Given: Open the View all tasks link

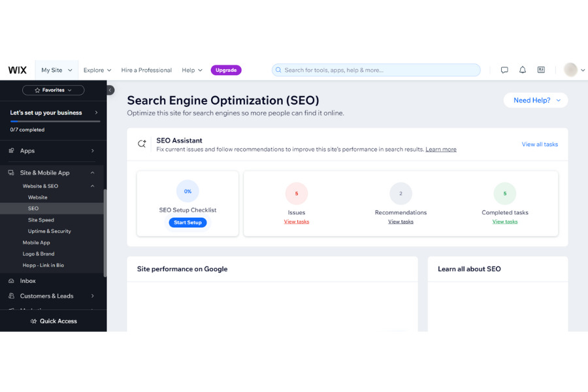Looking at the screenshot, I should click(x=540, y=144).
